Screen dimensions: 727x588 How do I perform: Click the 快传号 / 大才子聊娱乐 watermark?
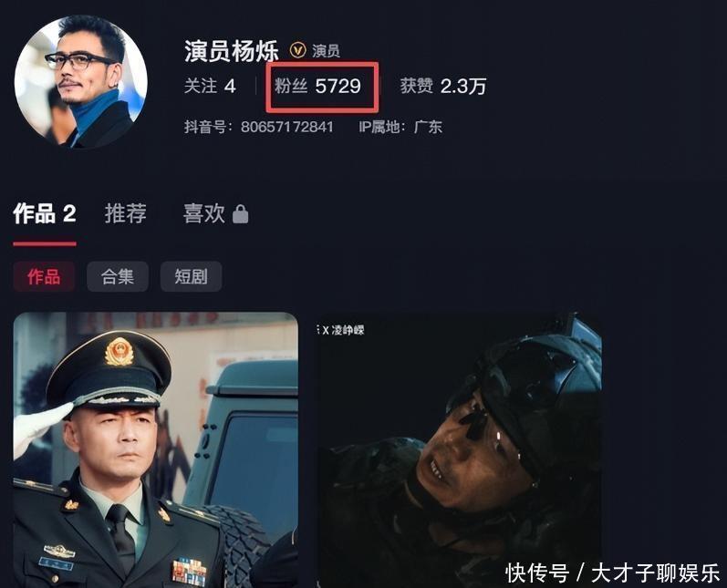click(x=612, y=573)
